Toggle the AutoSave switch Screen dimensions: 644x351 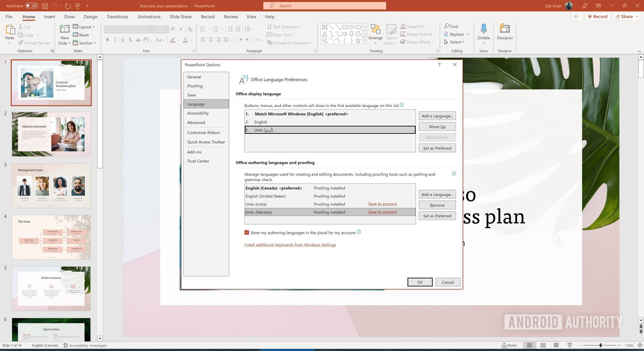click(x=32, y=6)
